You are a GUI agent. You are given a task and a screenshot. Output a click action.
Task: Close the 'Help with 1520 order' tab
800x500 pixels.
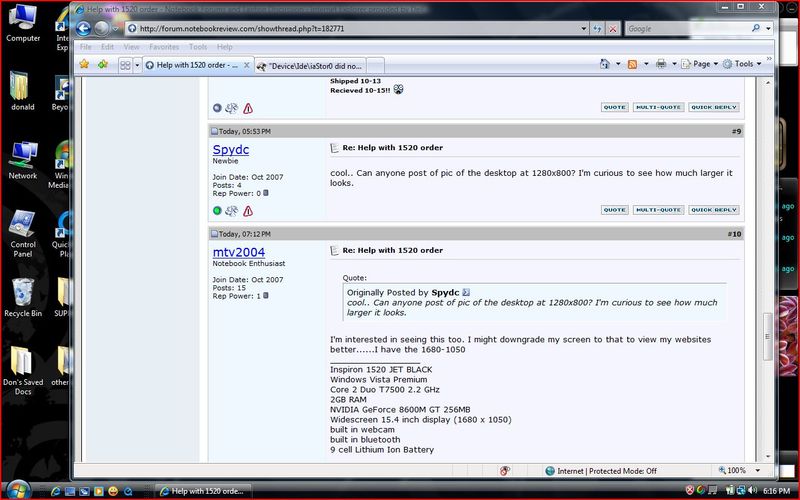pyautogui.click(x=246, y=65)
